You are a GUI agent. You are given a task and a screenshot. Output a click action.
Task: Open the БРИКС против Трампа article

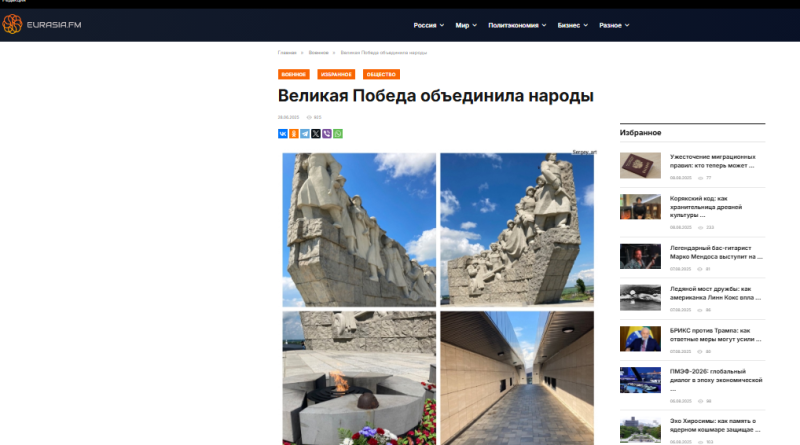click(x=715, y=335)
